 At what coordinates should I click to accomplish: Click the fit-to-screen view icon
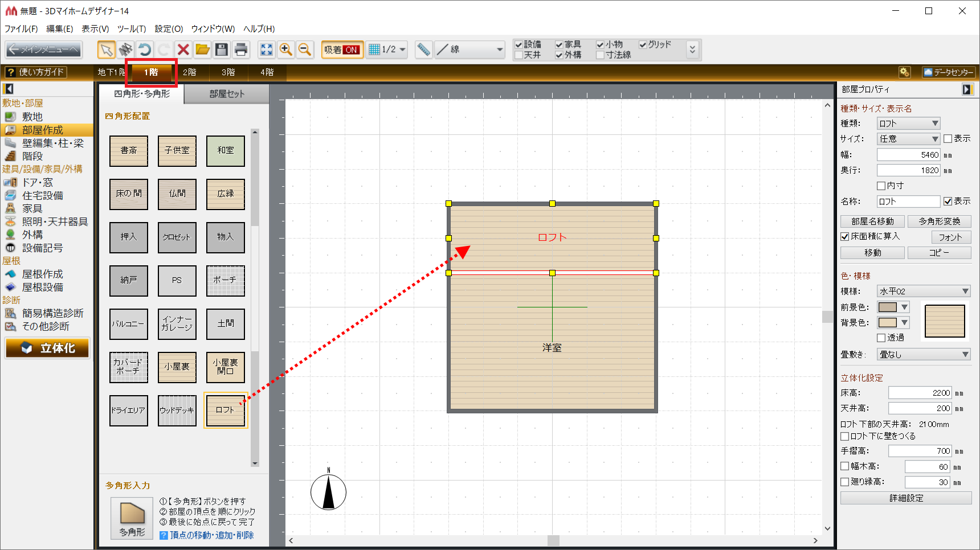point(266,50)
